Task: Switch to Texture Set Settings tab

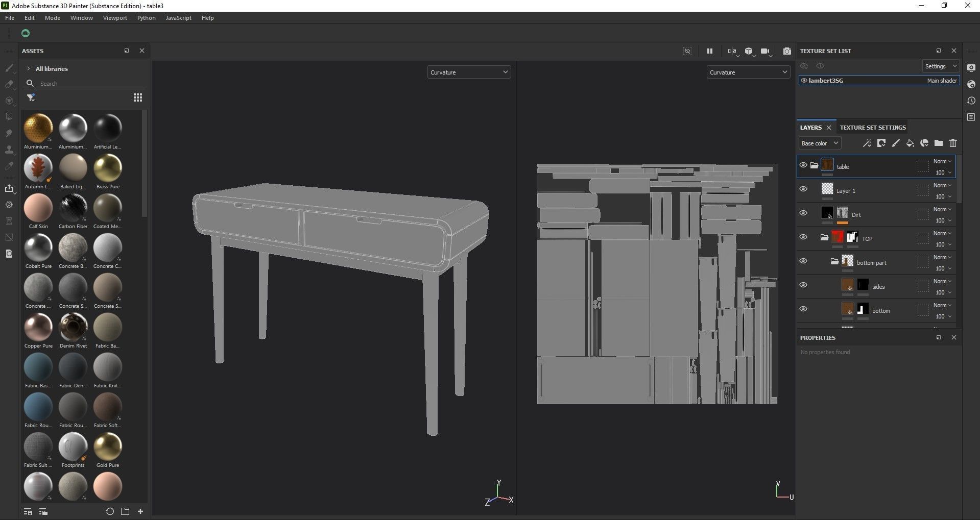Action: tap(873, 128)
